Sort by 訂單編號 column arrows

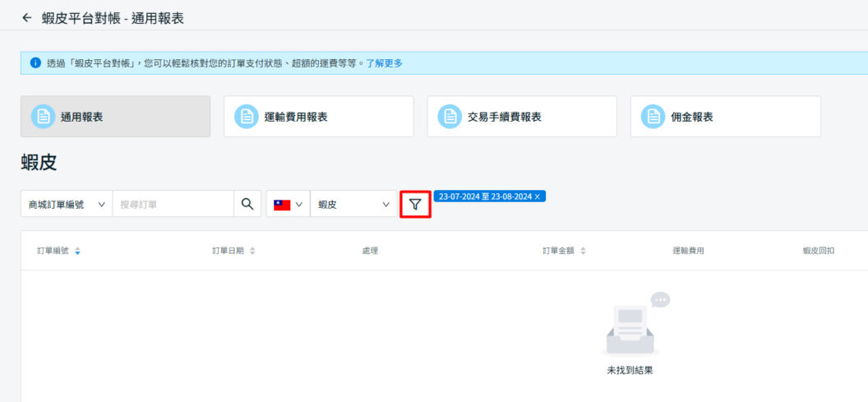coord(78,251)
